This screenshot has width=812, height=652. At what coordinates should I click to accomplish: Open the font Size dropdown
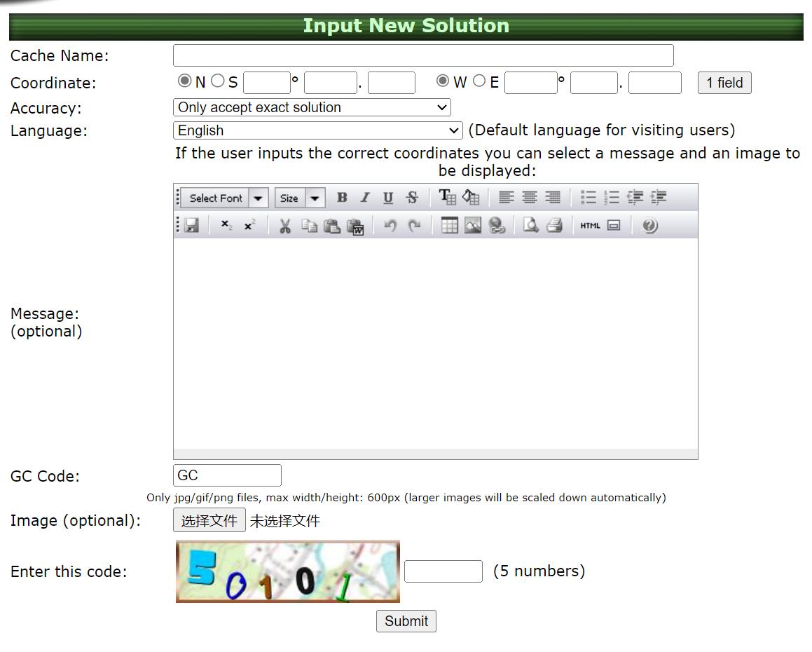[x=299, y=198]
